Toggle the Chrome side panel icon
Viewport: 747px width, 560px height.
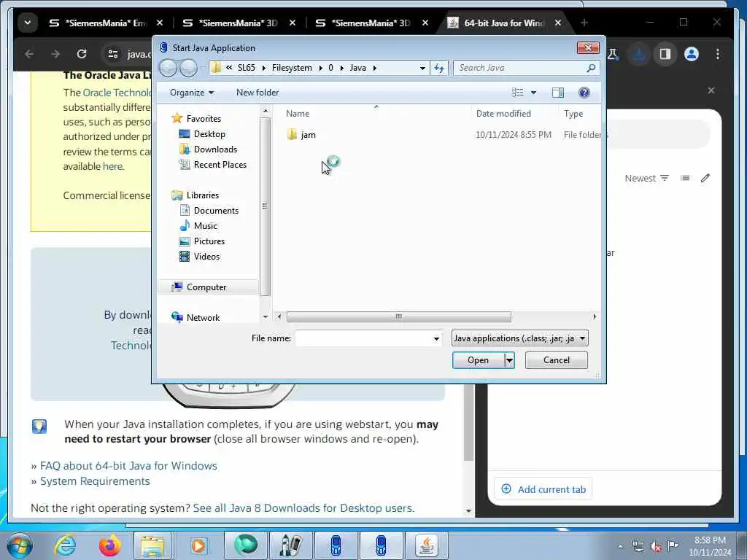point(665,54)
